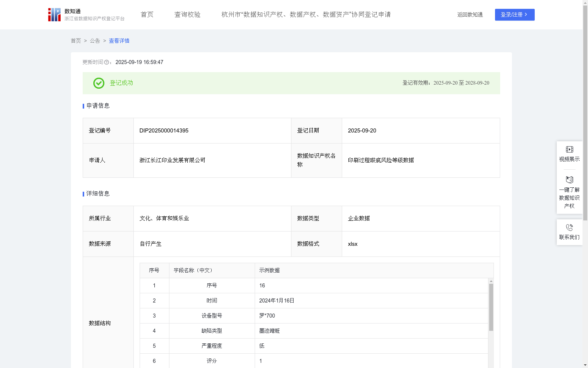Click xlsx data format value
The height and width of the screenshot is (368, 588).
pyautogui.click(x=353, y=244)
